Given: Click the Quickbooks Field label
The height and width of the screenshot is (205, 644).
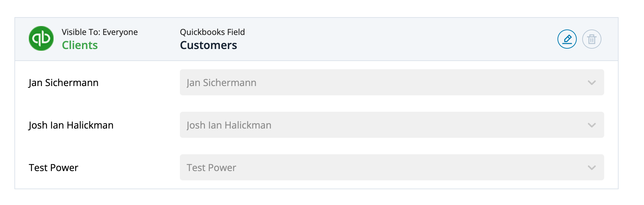Looking at the screenshot, I should (212, 32).
